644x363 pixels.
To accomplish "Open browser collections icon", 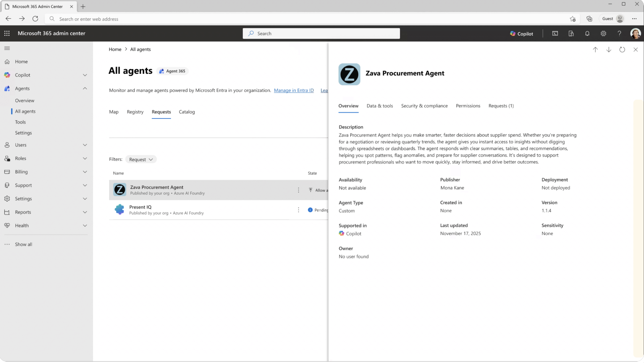I will pos(589,19).
